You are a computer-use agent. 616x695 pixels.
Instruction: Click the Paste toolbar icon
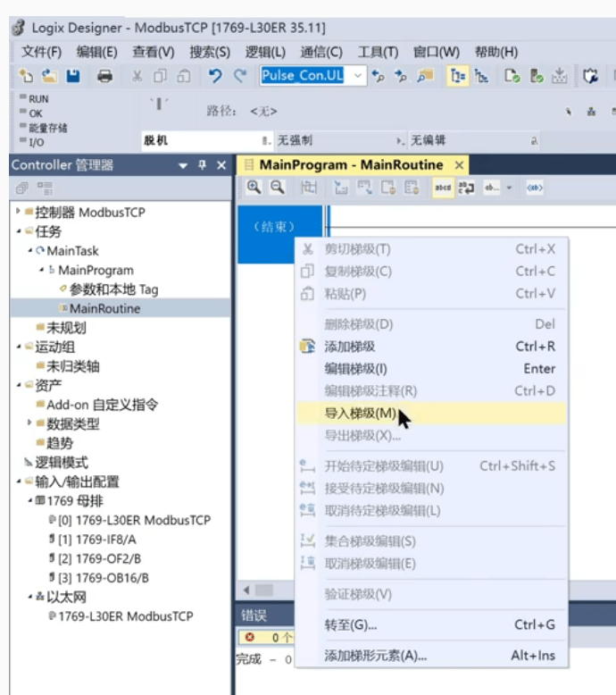point(183,76)
